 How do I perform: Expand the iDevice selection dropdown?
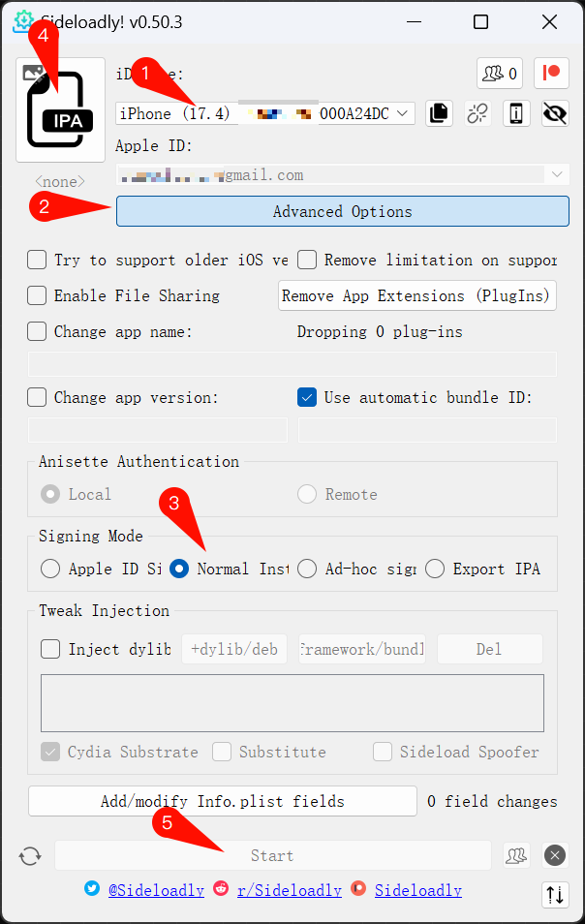(404, 113)
